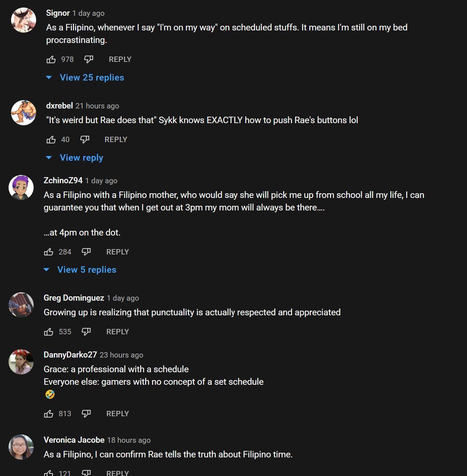Reply to dxrebel's comment
The image size is (467, 476).
(115, 140)
